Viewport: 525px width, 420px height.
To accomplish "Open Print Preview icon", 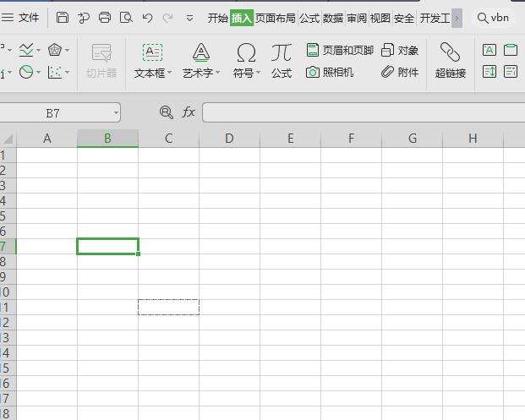I will point(126,18).
